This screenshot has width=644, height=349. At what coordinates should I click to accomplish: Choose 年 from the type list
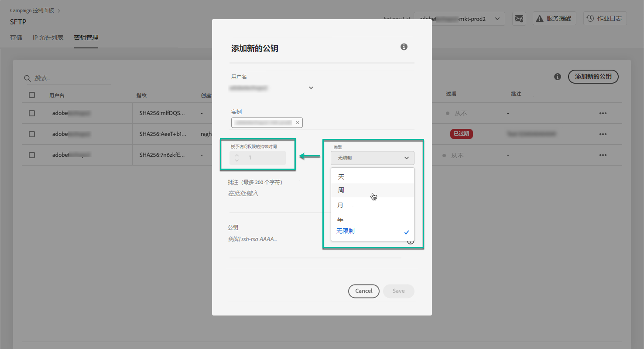coord(373,219)
